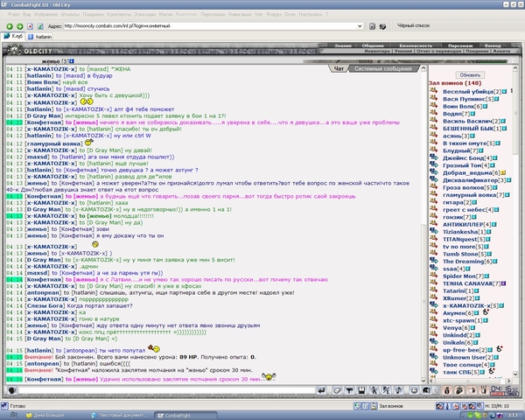Open the Безопасность game menu section
The height and width of the screenshot is (420, 525).
click(416, 45)
